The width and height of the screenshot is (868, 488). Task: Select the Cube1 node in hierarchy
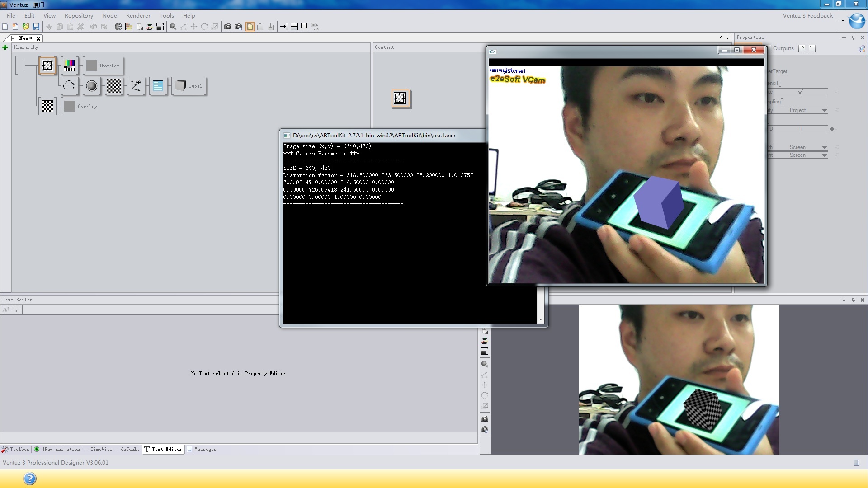click(189, 86)
